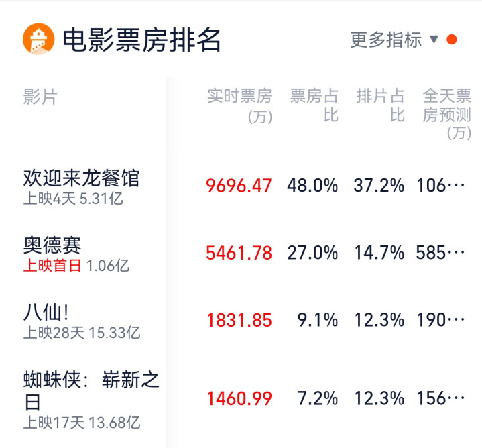
Task: Click the red 上映首日 label under 奥德赛
Action: 52,266
